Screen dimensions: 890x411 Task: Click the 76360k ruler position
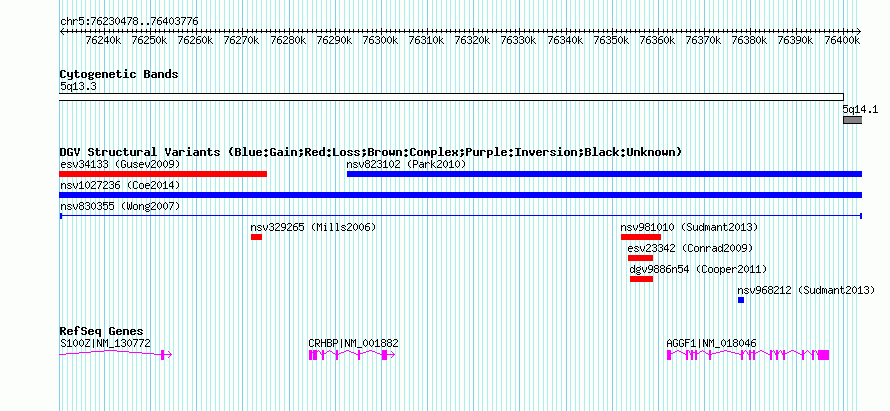(x=658, y=41)
